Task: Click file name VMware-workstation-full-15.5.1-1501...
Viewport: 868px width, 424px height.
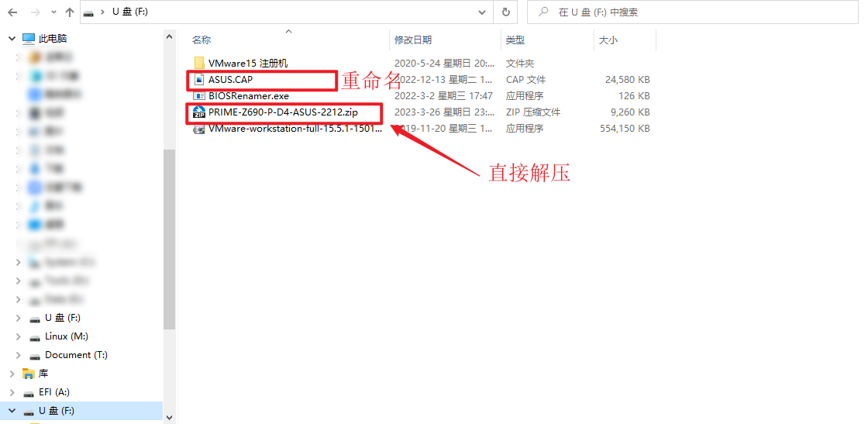Action: [295, 129]
